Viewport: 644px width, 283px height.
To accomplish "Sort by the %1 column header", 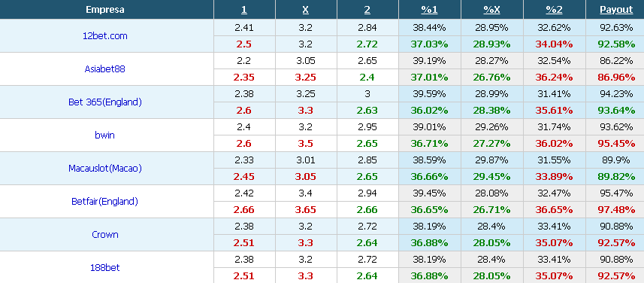I will pos(429,10).
